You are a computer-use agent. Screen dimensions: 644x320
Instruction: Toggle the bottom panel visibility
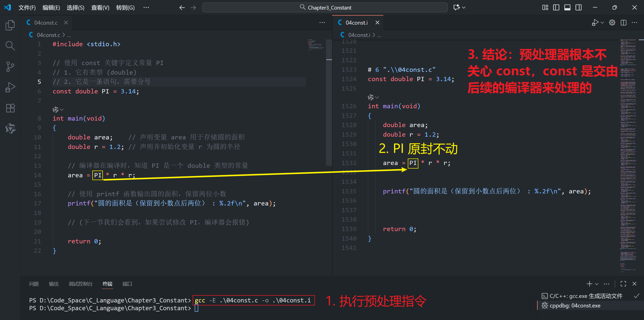pos(567,7)
